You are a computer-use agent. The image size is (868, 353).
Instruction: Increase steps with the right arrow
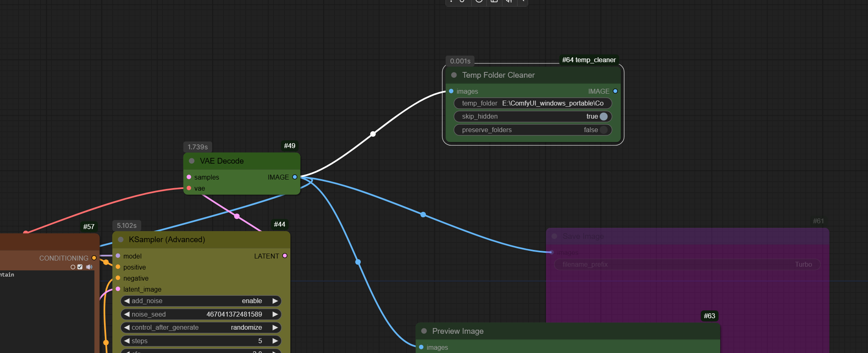tap(275, 341)
